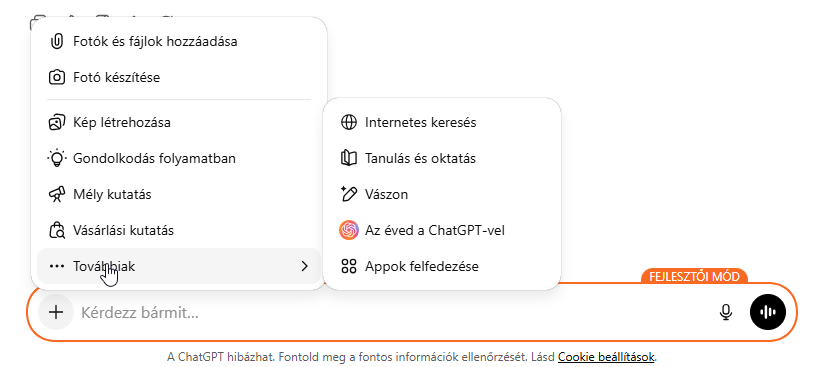Expand the Továbbiak submenu chevron arrow

coord(305,266)
